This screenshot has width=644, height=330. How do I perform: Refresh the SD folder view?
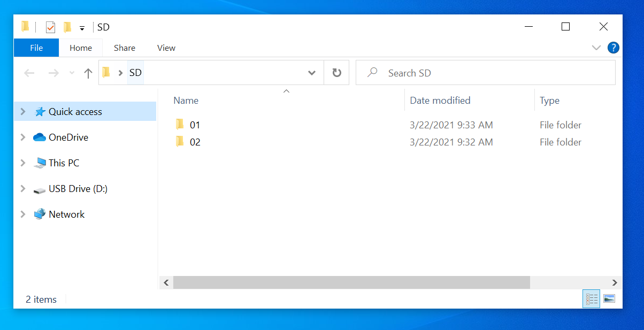336,73
